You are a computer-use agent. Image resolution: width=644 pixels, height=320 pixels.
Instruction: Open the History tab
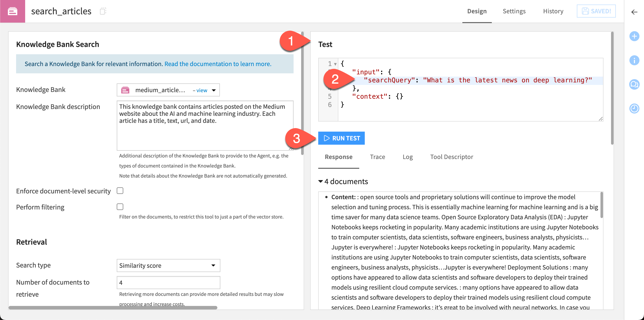tap(553, 11)
